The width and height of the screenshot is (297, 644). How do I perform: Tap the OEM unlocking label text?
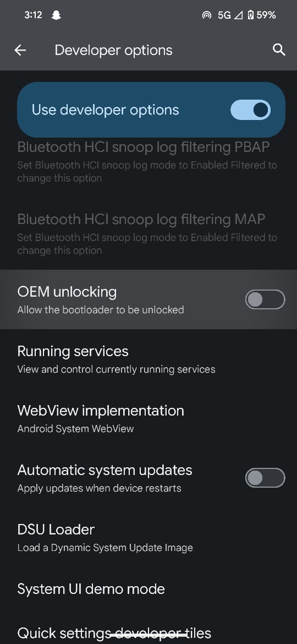click(x=67, y=292)
